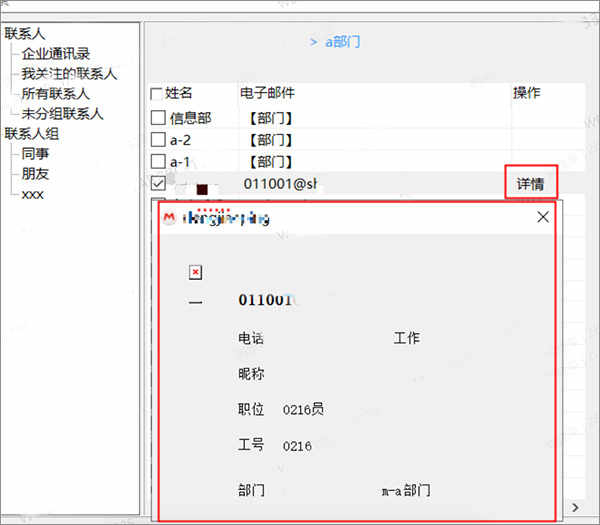The width and height of the screenshot is (600, 525).
Task: Close the contact details popup
Action: tap(543, 217)
